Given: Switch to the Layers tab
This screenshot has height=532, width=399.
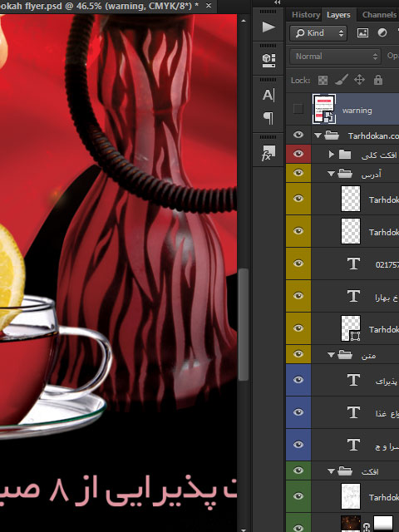Looking at the screenshot, I should [x=338, y=15].
